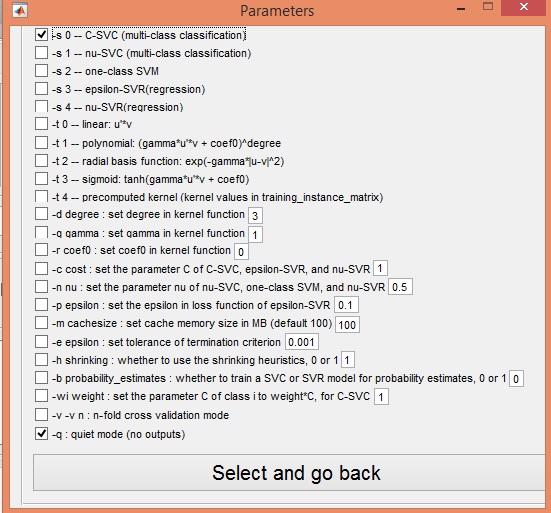
Task: Click the '-s 0 -- C-SVC (multi-class classification)' label
Action: point(149,35)
